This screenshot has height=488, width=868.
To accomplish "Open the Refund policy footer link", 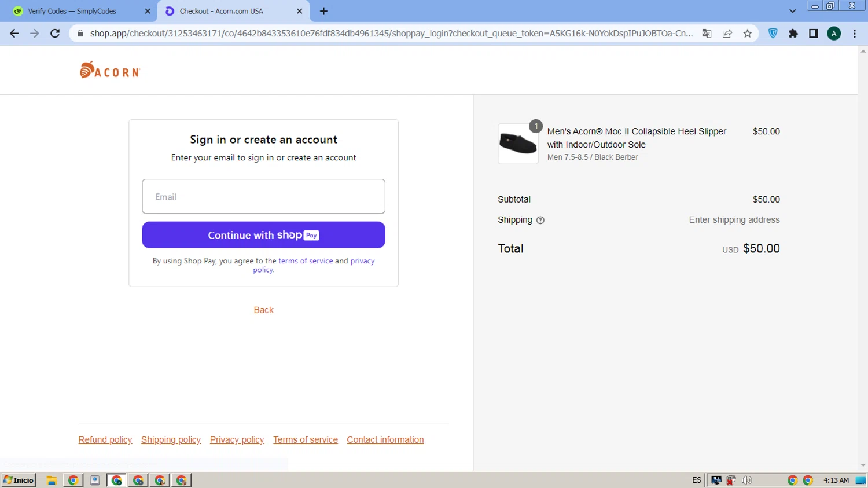I will pyautogui.click(x=105, y=440).
